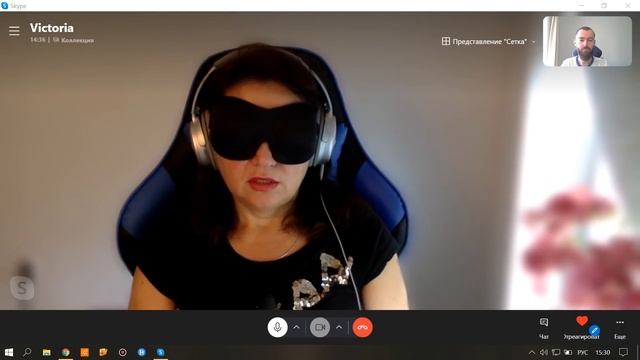Mute the microphone button
Viewport: 640px width, 360px height.
(x=278, y=327)
